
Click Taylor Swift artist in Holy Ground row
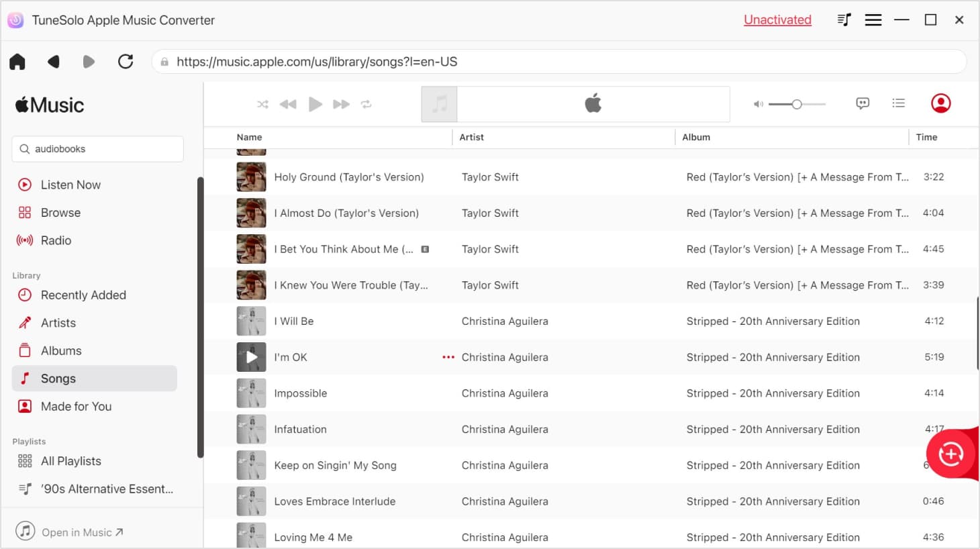pos(490,177)
